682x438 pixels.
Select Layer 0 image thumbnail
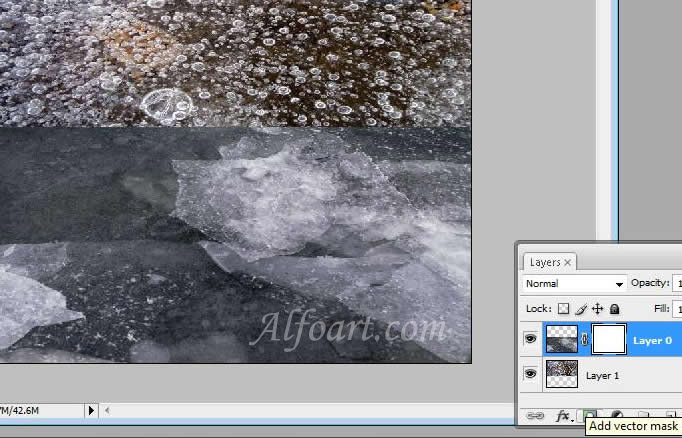click(x=562, y=340)
